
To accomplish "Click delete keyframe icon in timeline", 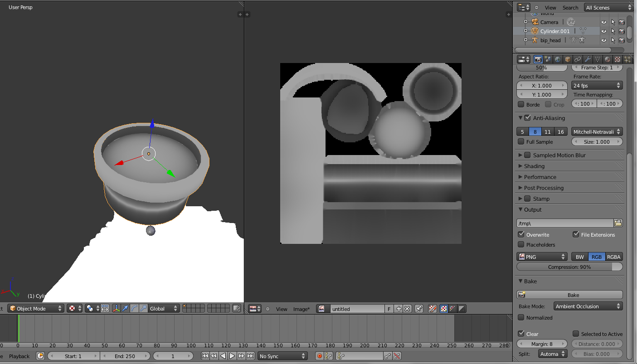I will click(397, 356).
